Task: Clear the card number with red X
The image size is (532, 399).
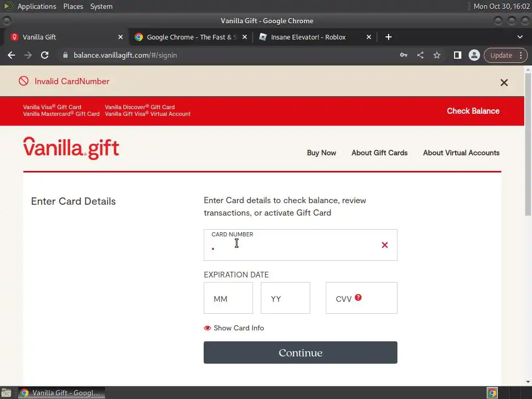Action: point(384,245)
